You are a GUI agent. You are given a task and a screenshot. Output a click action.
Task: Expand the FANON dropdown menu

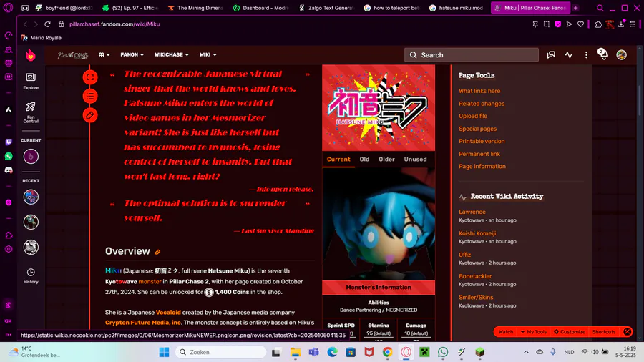coord(132,54)
